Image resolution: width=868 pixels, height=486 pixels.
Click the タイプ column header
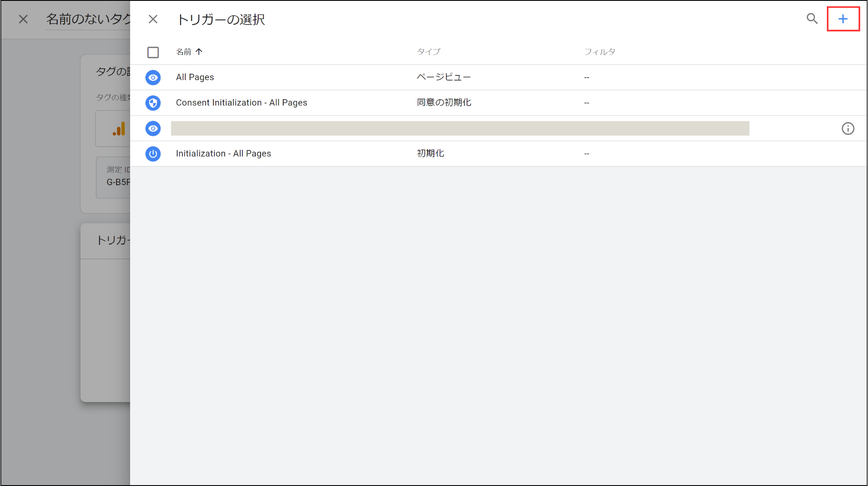coord(428,52)
